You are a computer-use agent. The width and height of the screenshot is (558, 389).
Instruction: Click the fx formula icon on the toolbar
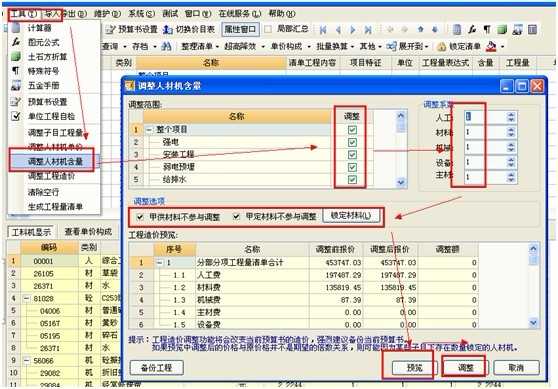472,30
